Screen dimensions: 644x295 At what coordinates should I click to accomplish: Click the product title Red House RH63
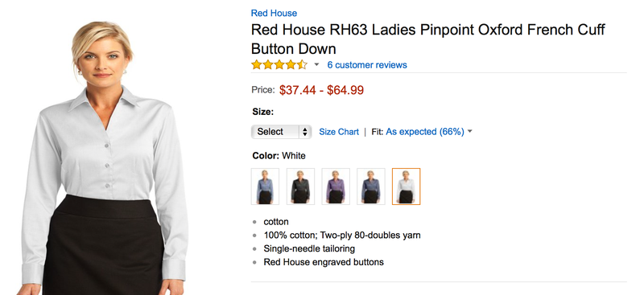427,39
